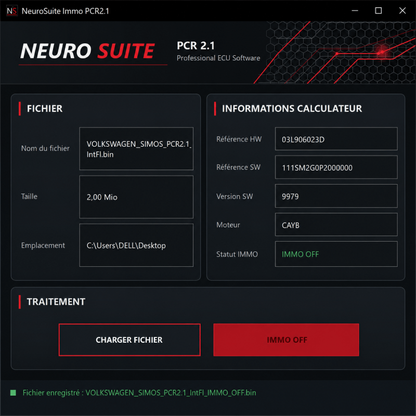
Task: Click the CHARGER FICHIER button
Action: point(129,340)
